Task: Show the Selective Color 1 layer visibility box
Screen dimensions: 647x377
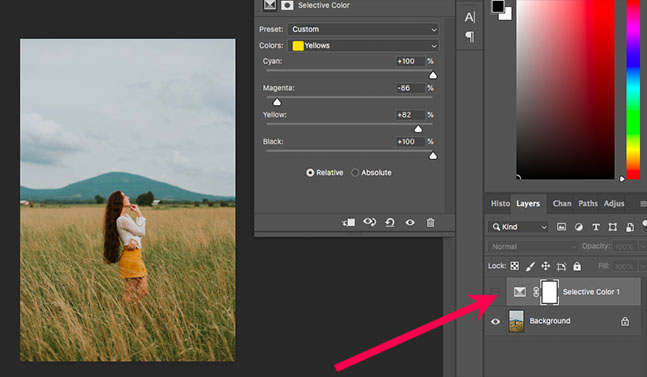Action: (x=495, y=292)
